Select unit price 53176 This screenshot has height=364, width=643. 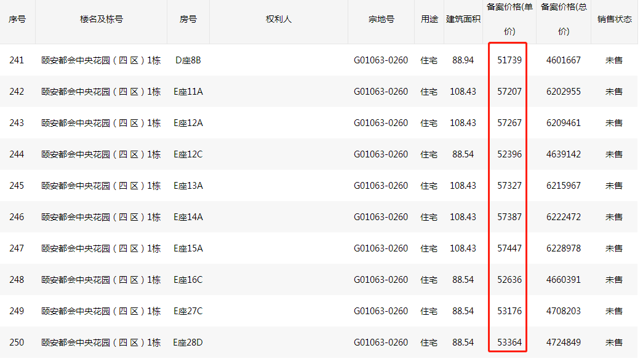click(x=509, y=311)
